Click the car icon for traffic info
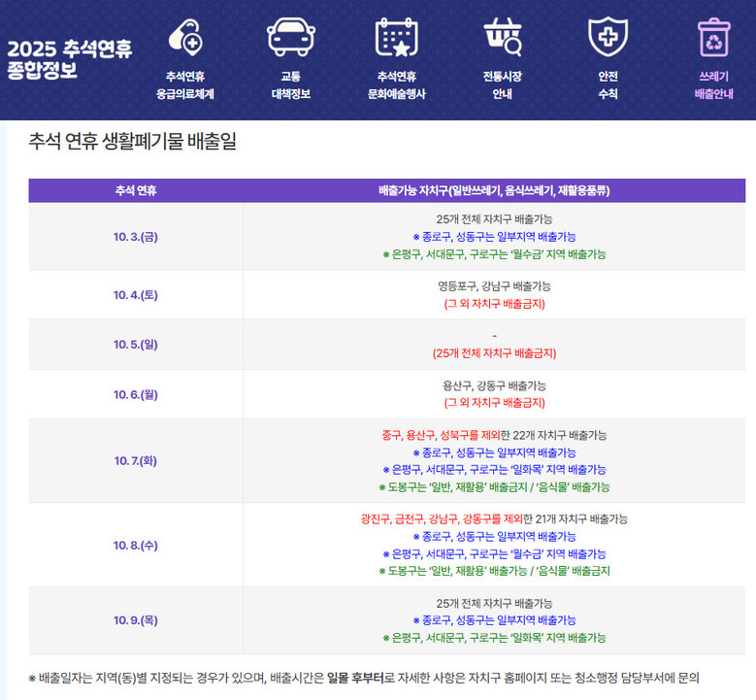The width and height of the screenshot is (756, 700). pyautogui.click(x=290, y=37)
